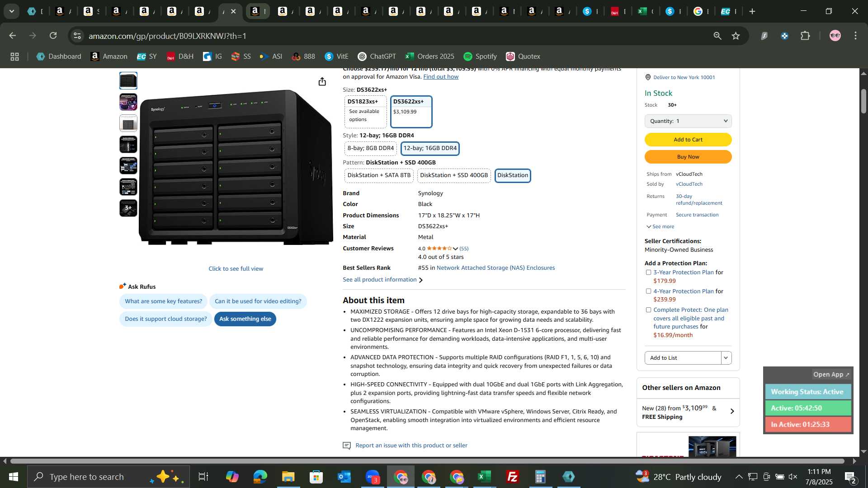
Task: Open the apps grid icon in bookmarks bar
Action: (14, 56)
